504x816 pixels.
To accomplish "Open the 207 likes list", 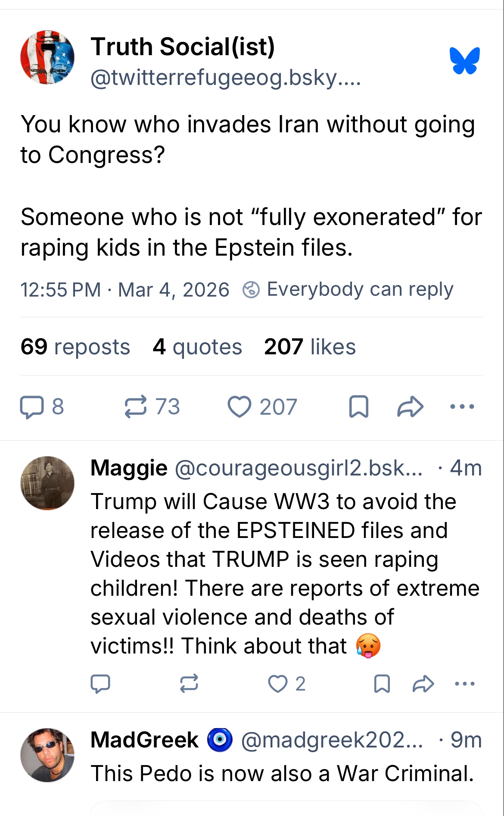I will pyautogui.click(x=310, y=347).
